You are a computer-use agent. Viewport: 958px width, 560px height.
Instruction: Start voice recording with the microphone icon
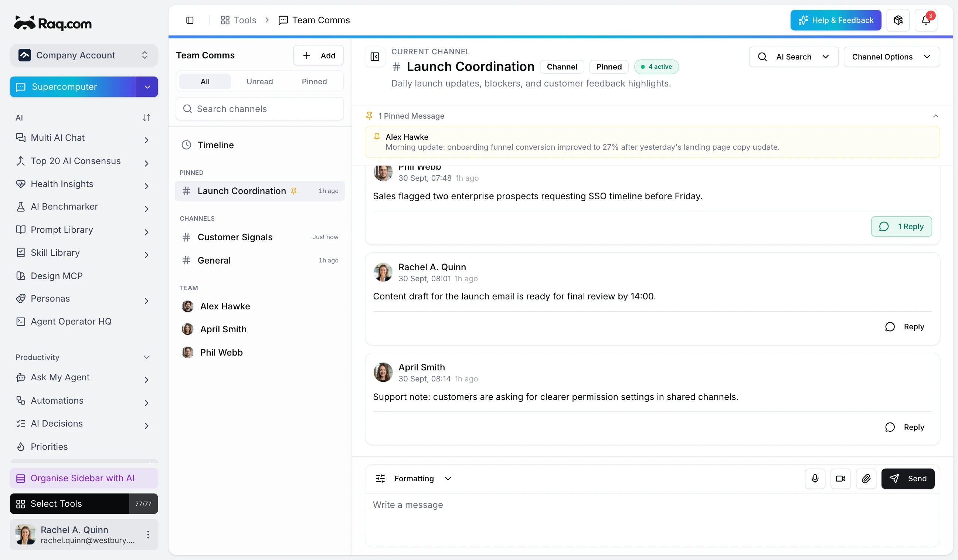tap(815, 478)
